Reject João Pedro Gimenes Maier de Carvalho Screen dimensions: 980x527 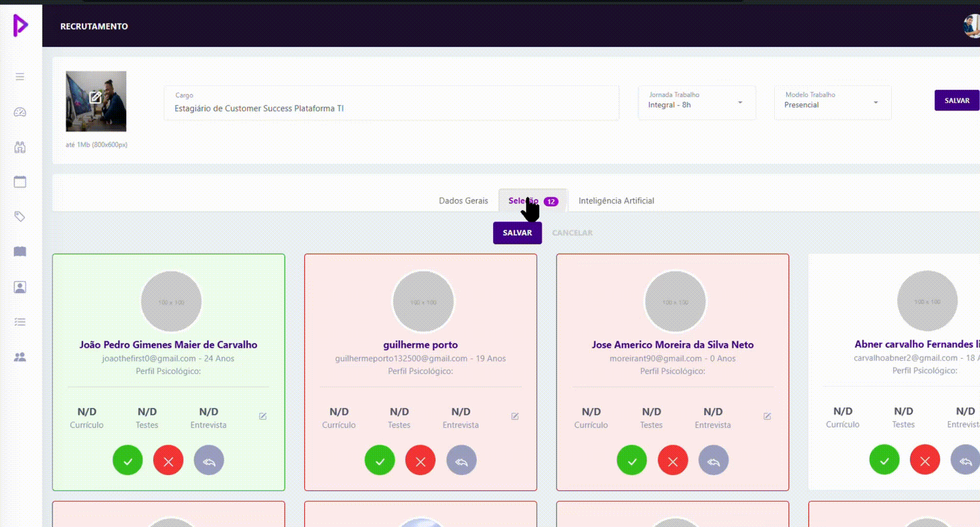[168, 460]
